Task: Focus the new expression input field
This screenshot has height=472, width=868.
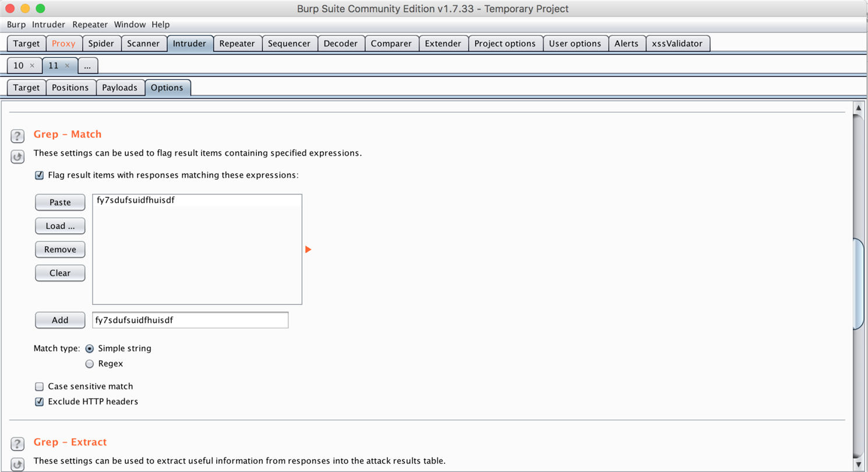Action: click(190, 320)
